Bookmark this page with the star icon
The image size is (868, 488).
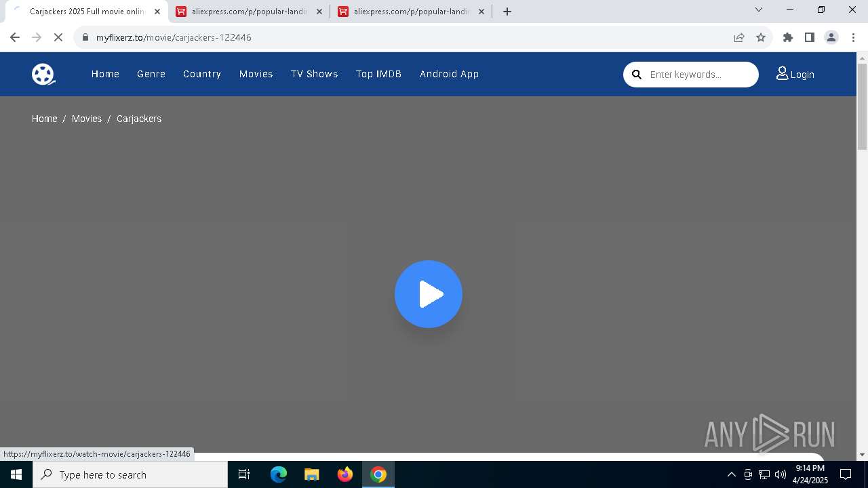(761, 37)
